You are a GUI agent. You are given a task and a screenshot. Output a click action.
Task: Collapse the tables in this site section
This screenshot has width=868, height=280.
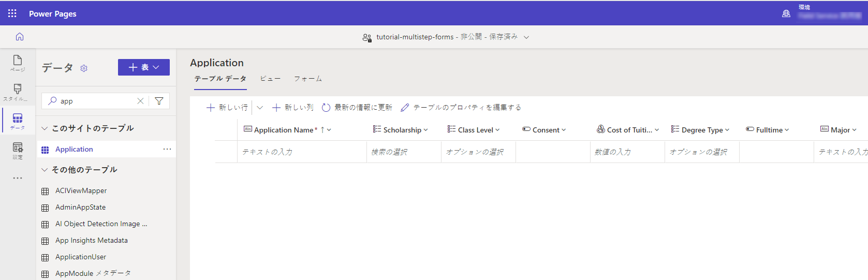45,128
